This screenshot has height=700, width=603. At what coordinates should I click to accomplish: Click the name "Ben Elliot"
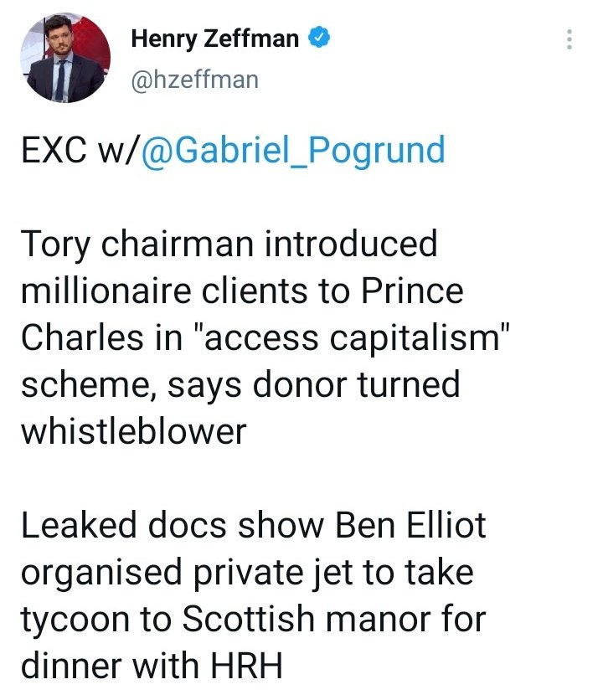point(410,525)
